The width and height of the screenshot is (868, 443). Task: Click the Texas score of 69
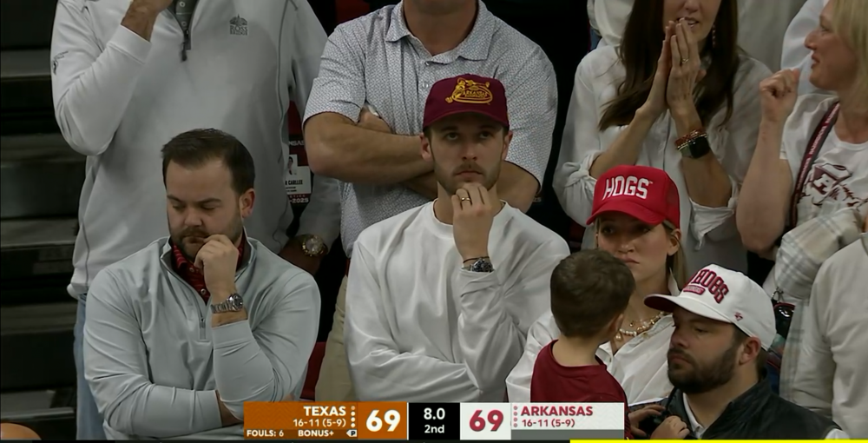[383, 420]
